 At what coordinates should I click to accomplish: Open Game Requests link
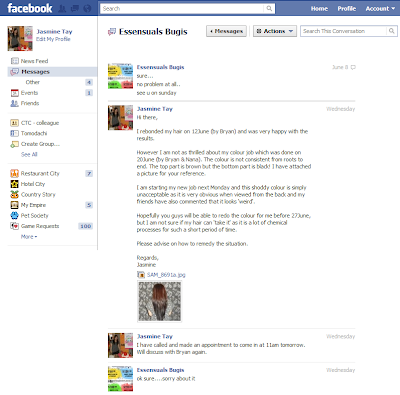[x=40, y=226]
